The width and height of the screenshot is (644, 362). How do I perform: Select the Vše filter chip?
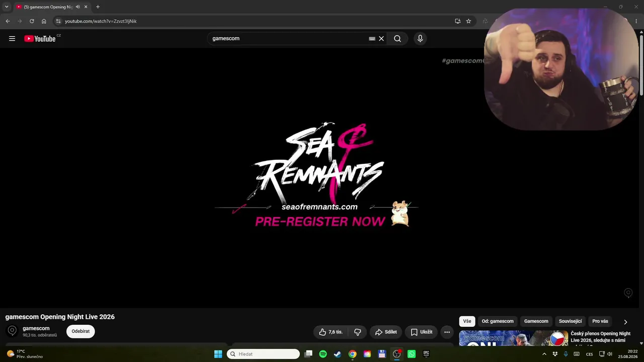[x=467, y=321]
